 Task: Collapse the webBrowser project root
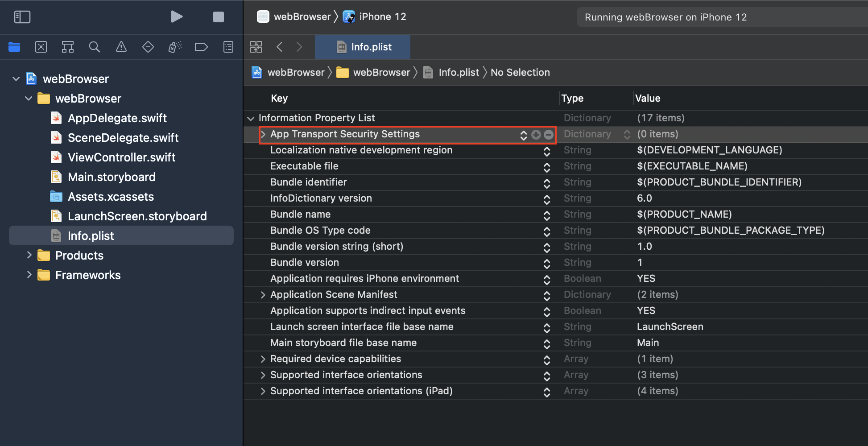[x=16, y=79]
